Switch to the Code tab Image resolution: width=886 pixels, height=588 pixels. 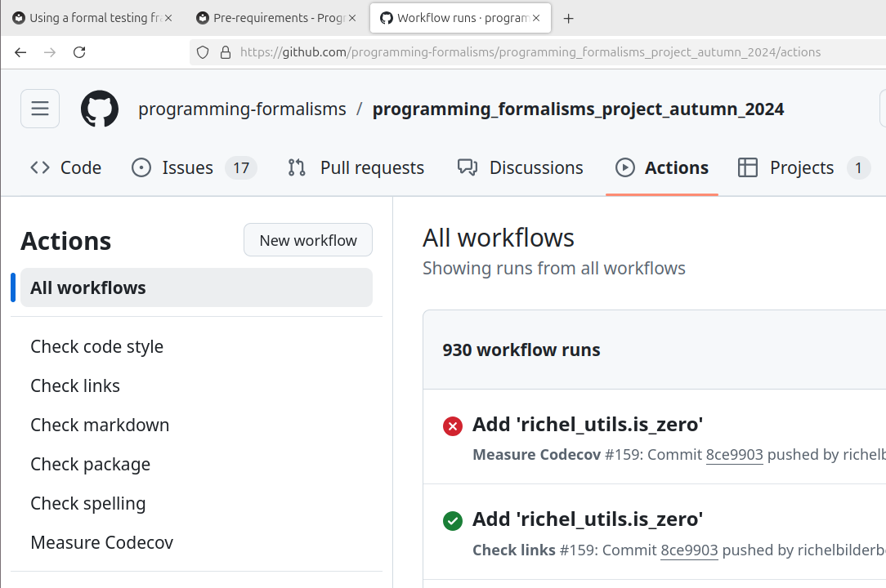(x=66, y=167)
